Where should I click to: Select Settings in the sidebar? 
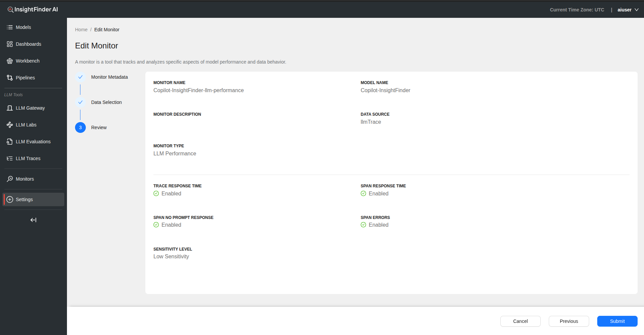point(24,199)
